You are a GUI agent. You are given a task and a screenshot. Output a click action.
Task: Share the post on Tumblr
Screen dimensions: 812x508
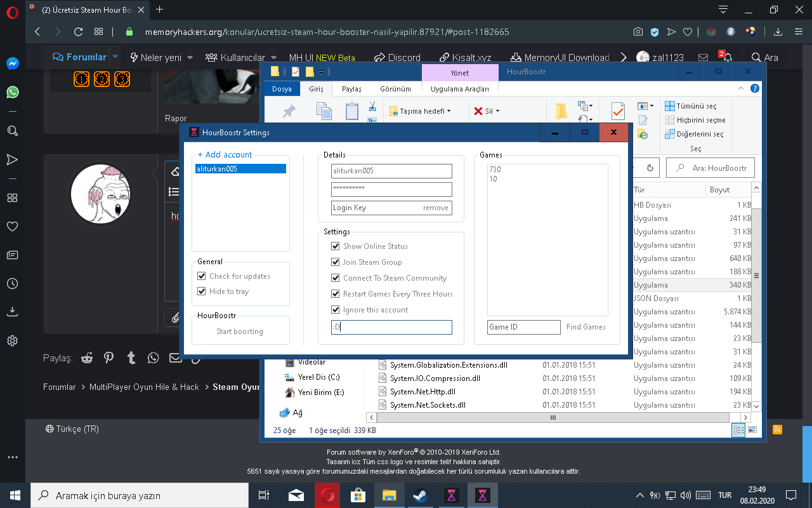[131, 358]
